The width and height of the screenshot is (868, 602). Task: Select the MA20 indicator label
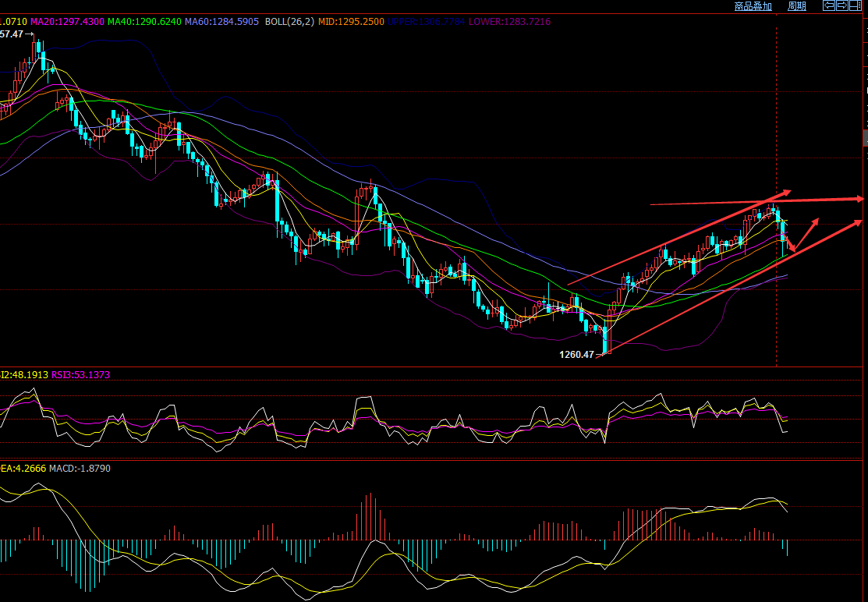click(66, 22)
